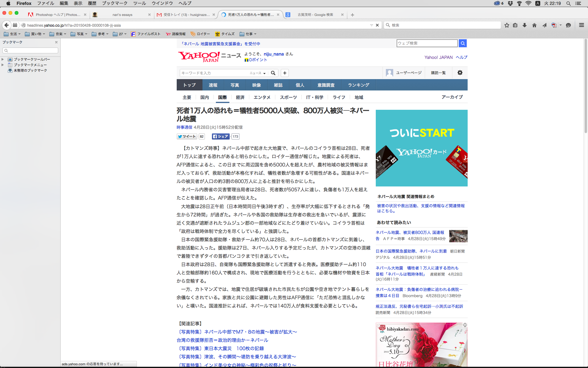
Task: Stop page loading with X button
Action: (377, 25)
